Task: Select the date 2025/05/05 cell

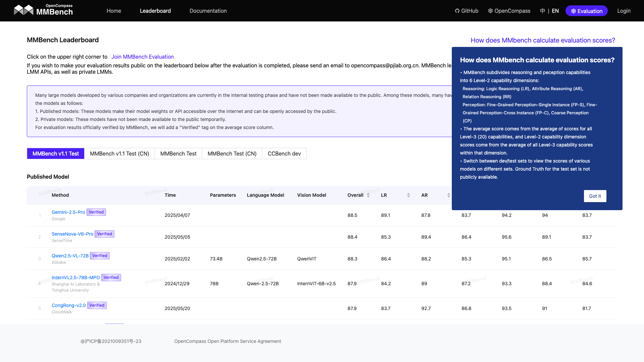Action: pos(177,237)
